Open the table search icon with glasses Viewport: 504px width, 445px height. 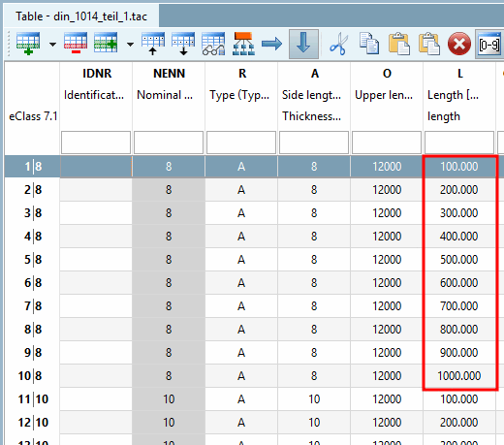pyautogui.click(x=213, y=44)
